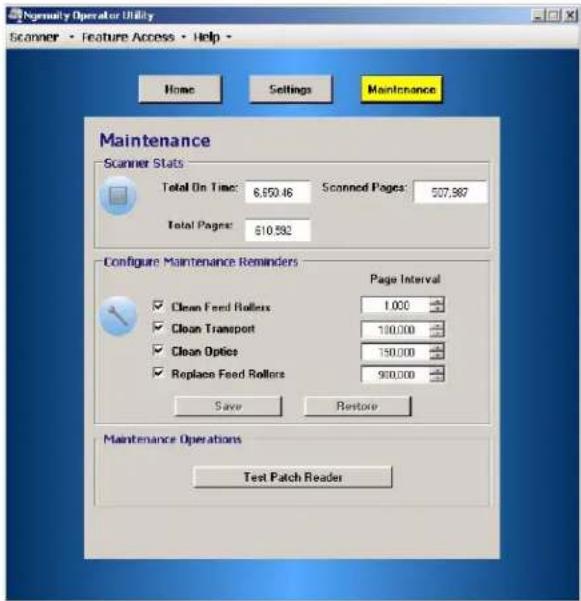Click the Scanner Stats group label

144,163
